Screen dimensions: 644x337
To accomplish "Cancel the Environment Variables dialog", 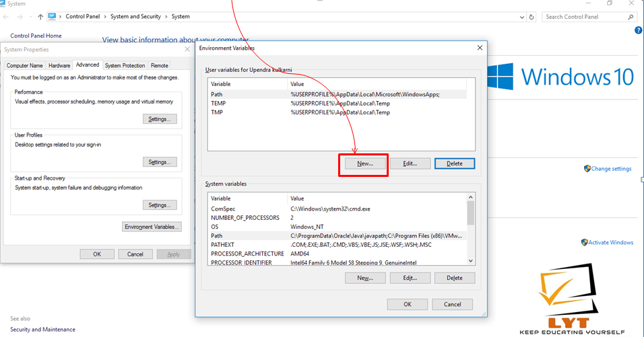I will click(452, 304).
